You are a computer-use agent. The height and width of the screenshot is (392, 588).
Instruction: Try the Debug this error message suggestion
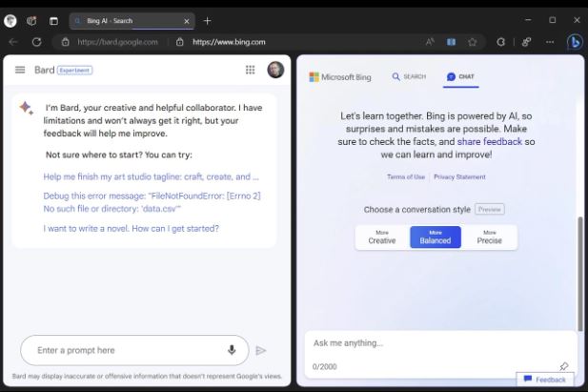[x=152, y=202]
